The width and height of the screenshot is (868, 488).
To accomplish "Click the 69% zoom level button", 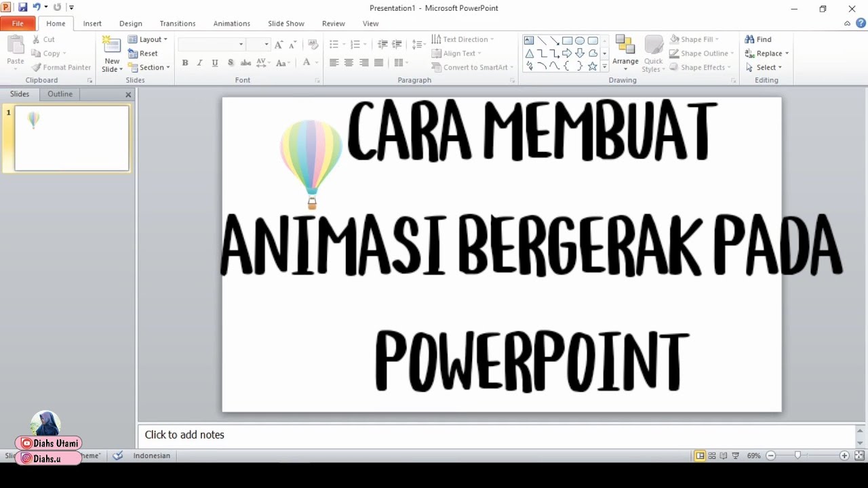I will pyautogui.click(x=753, y=455).
